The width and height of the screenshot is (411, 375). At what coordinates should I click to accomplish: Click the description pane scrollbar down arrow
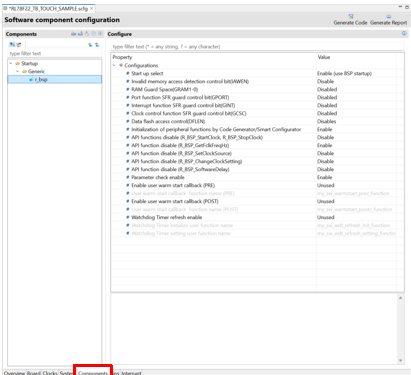tap(400, 360)
